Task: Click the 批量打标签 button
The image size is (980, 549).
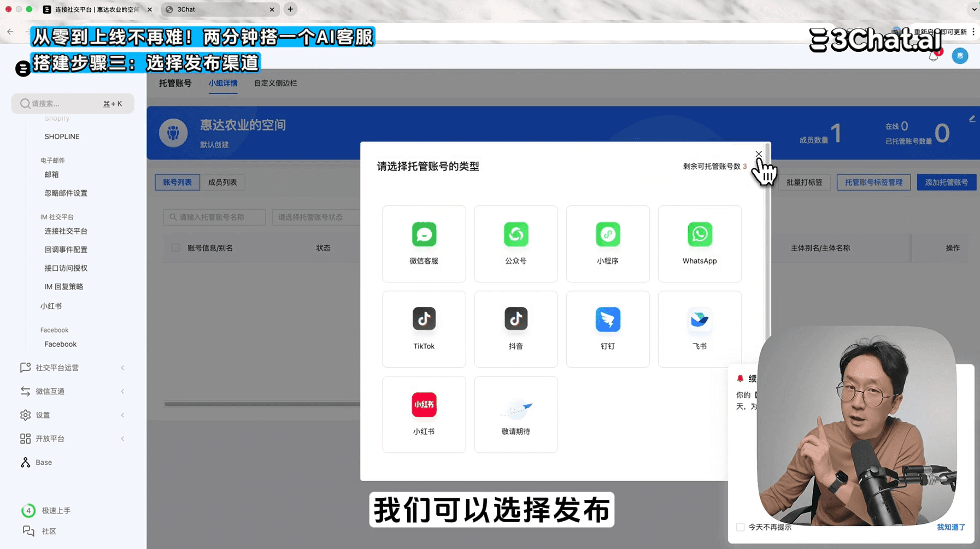Action: tap(804, 182)
